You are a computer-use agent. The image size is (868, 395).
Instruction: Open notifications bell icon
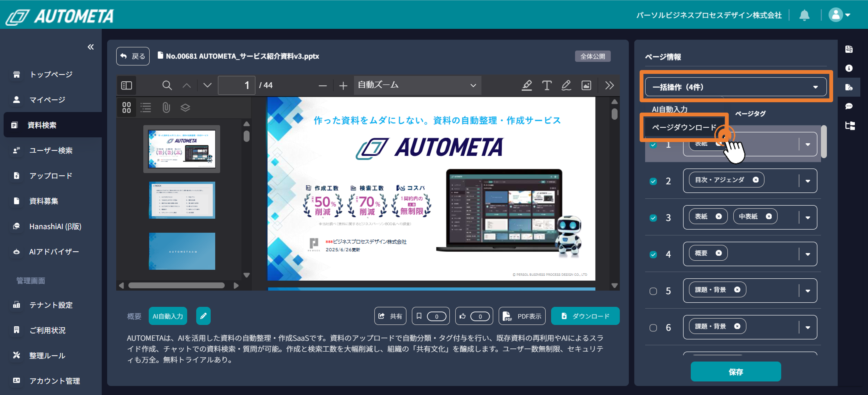804,15
